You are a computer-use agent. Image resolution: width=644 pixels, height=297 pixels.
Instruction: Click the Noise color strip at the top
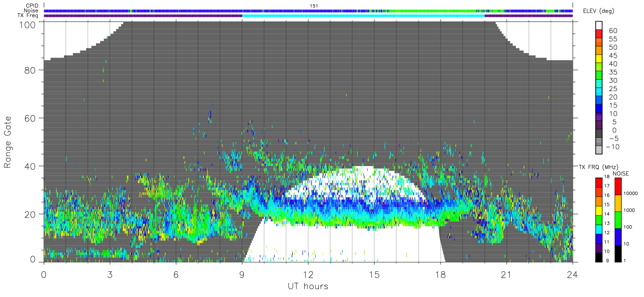pyautogui.click(x=308, y=10)
